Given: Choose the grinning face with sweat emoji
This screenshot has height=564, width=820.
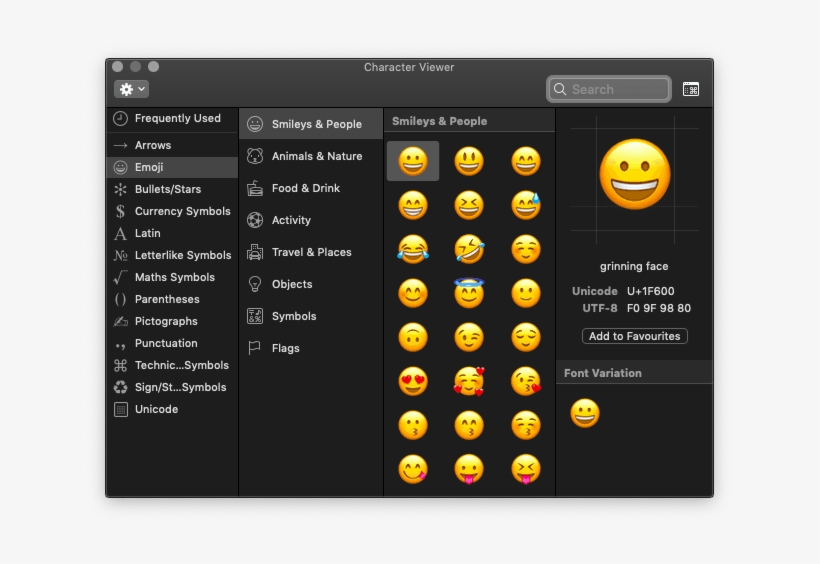Looking at the screenshot, I should 526,205.
